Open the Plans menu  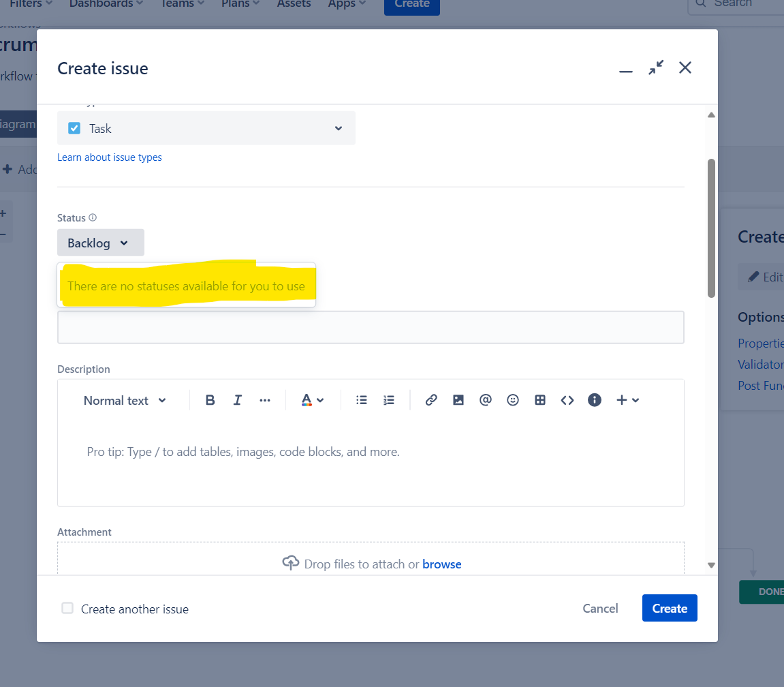pos(240,3)
